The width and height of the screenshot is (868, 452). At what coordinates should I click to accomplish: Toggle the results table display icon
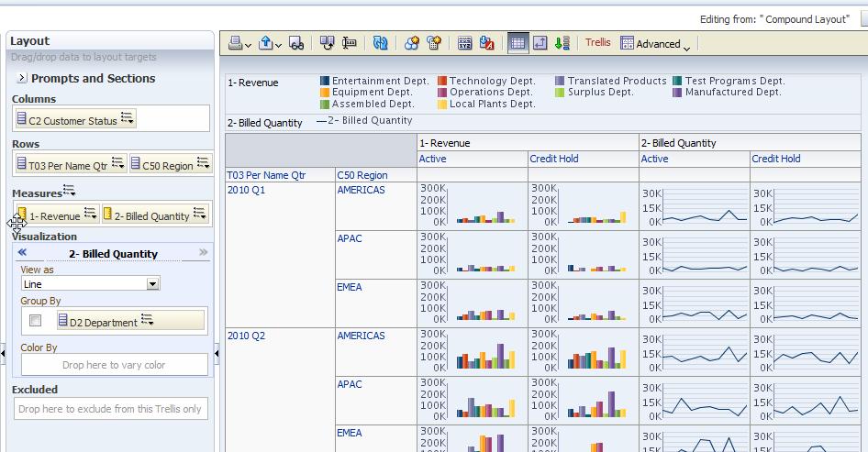[517, 42]
